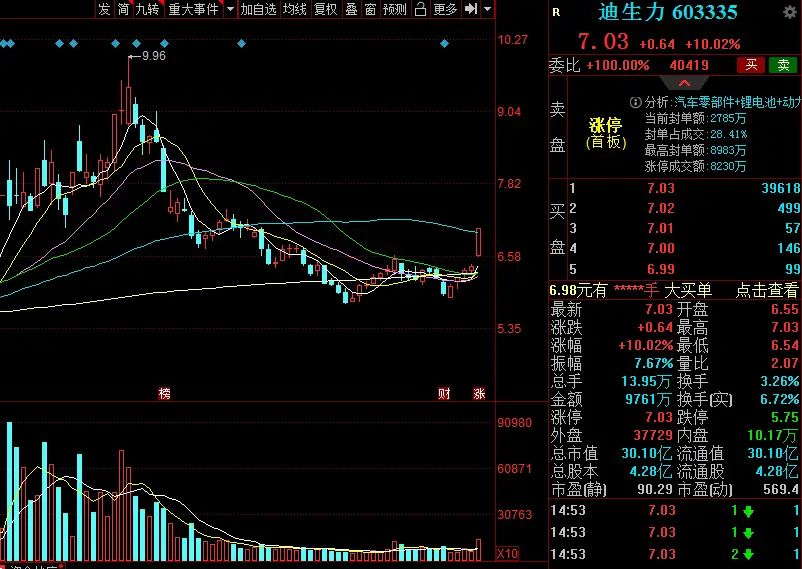Click the R badge beside the stock name
Image resolution: width=802 pixels, height=569 pixels.
[556, 12]
